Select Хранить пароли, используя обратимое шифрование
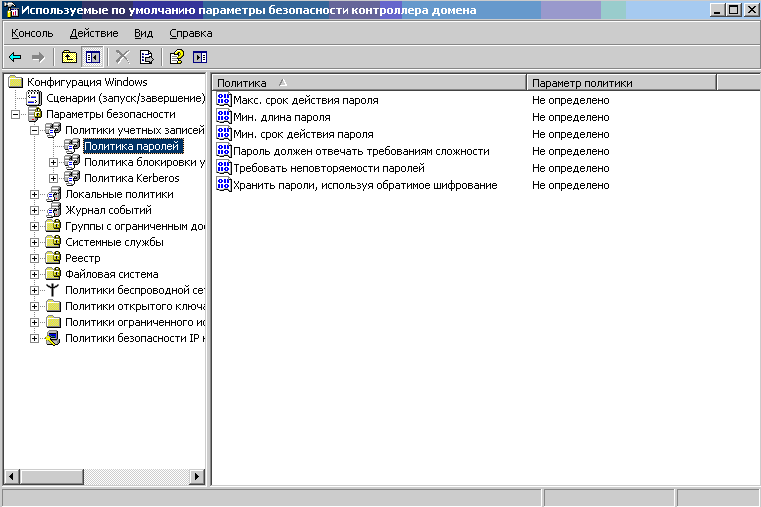The width and height of the screenshot is (761, 507). coord(365,185)
